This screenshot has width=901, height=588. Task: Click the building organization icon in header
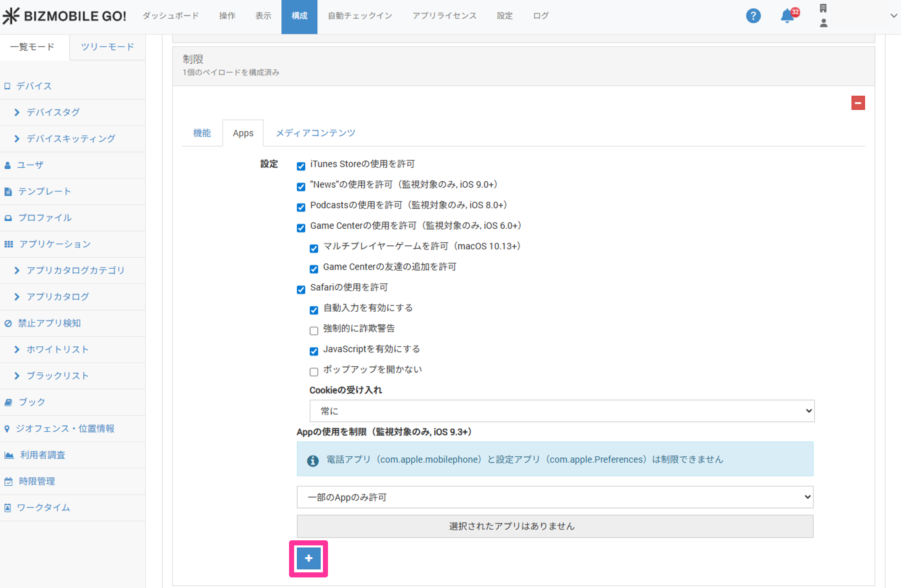pyautogui.click(x=823, y=8)
